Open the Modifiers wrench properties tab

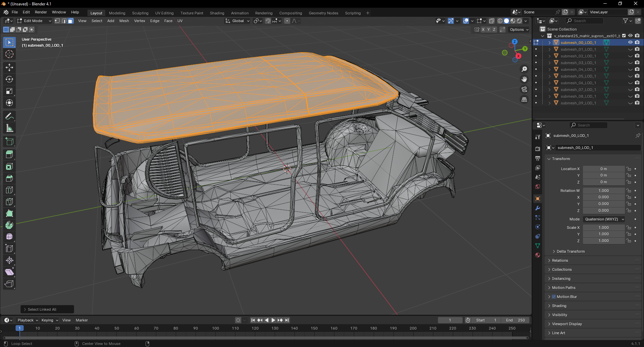pos(538,208)
